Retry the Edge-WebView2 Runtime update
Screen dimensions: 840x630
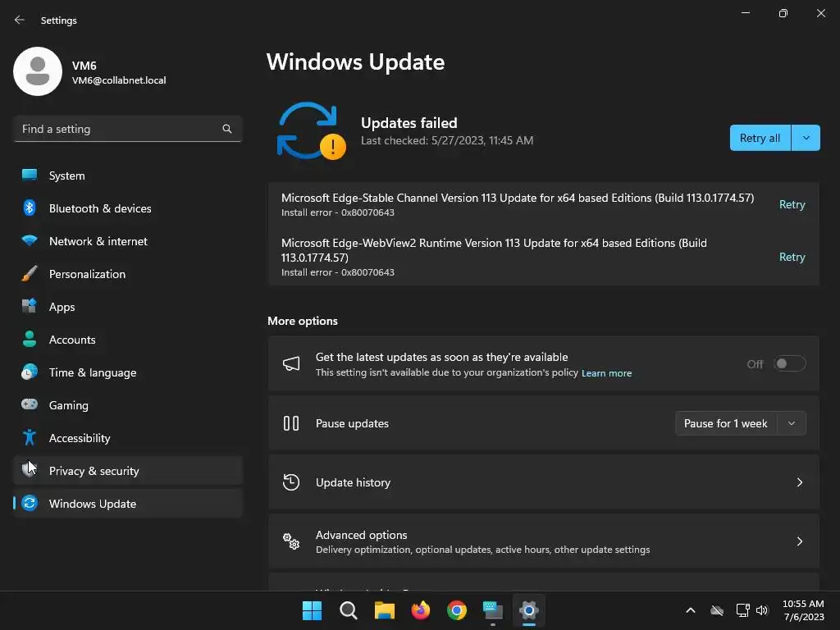coord(792,257)
